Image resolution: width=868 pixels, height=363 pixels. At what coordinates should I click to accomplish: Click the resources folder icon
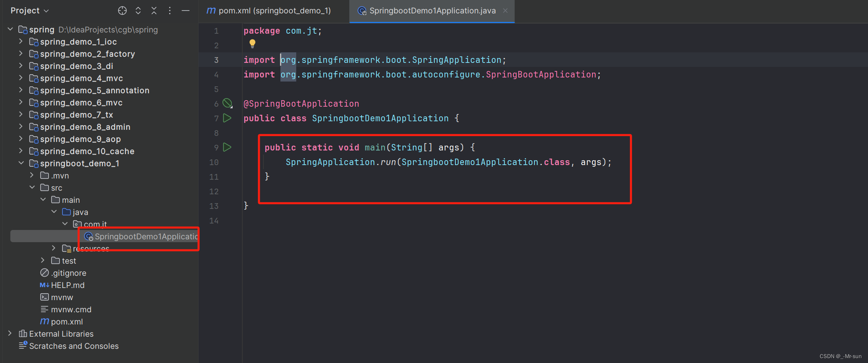(x=66, y=248)
